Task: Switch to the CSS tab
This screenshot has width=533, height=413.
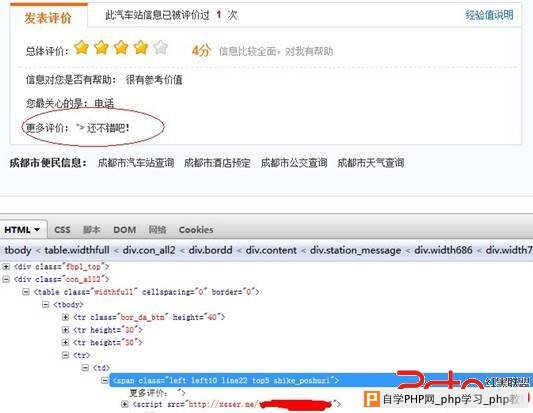Action: [62, 230]
